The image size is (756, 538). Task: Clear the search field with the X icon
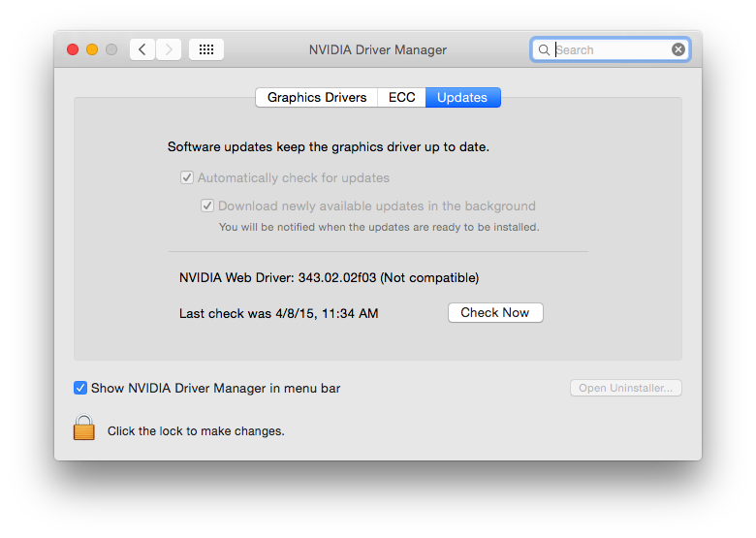click(678, 49)
